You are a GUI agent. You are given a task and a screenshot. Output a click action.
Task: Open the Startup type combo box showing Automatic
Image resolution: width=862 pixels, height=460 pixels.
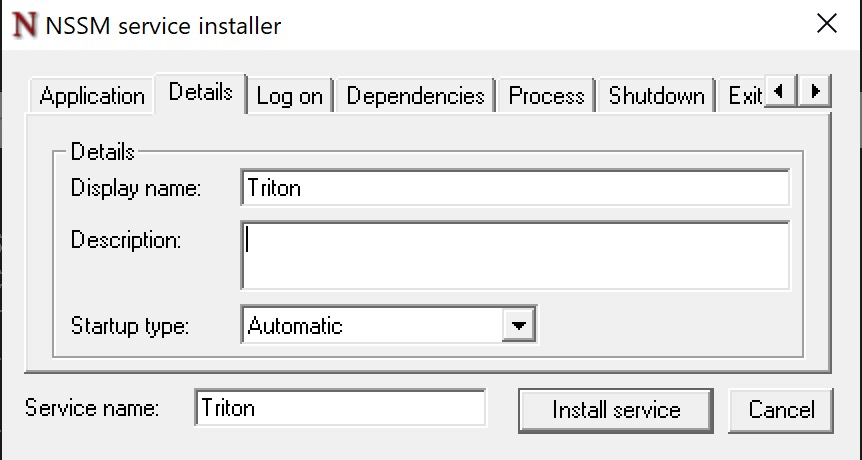click(376, 326)
